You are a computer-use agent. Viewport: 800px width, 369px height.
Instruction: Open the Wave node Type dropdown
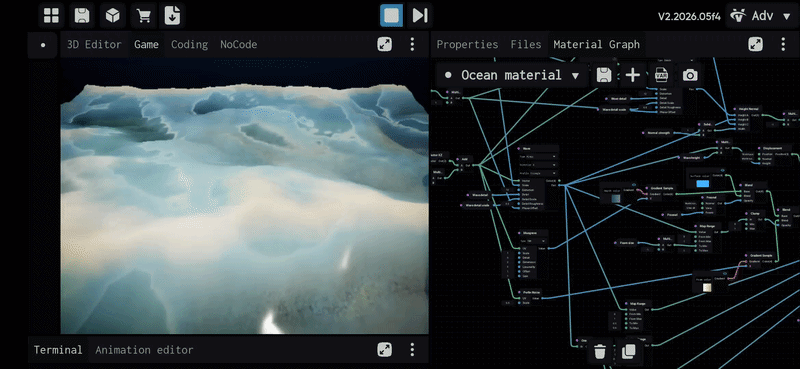pyautogui.click(x=537, y=157)
